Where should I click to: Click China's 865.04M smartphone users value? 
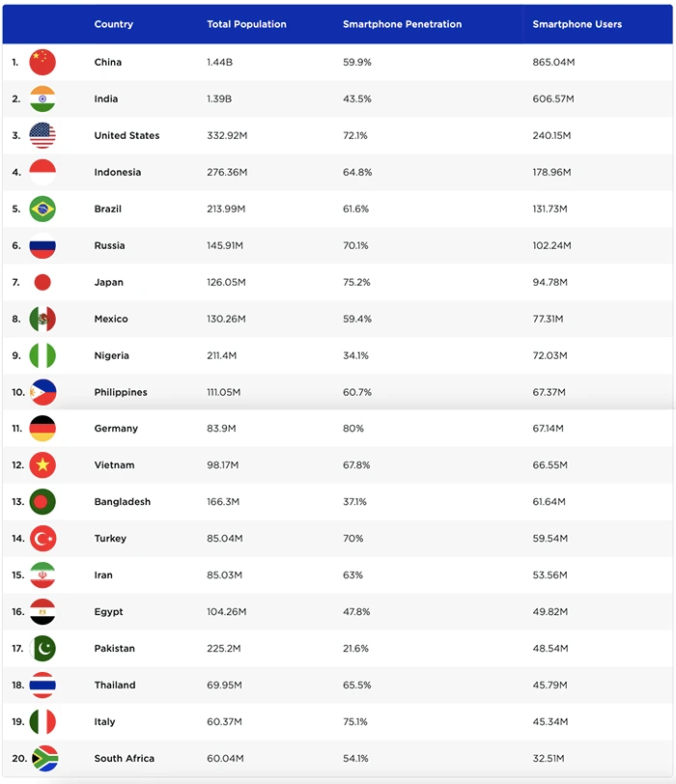[553, 62]
